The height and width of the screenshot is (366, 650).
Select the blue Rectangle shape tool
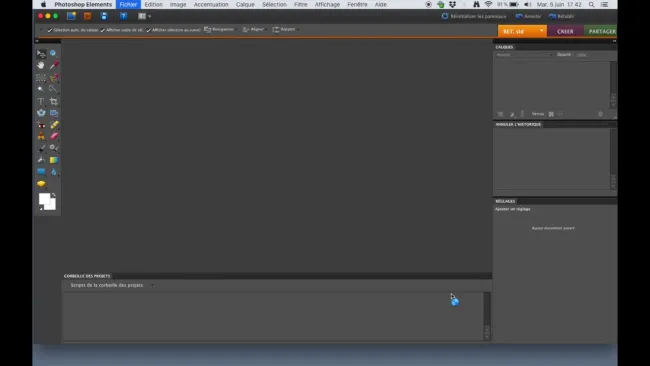tap(41, 172)
